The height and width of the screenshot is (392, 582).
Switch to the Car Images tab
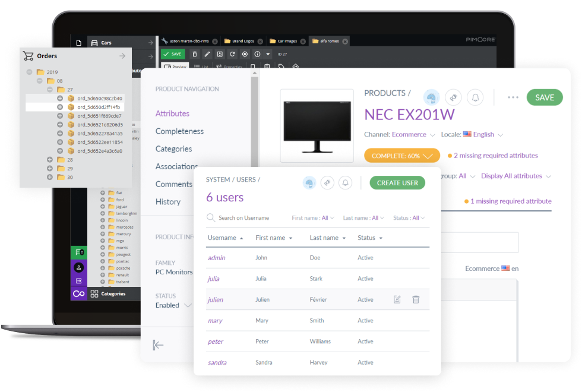(287, 41)
